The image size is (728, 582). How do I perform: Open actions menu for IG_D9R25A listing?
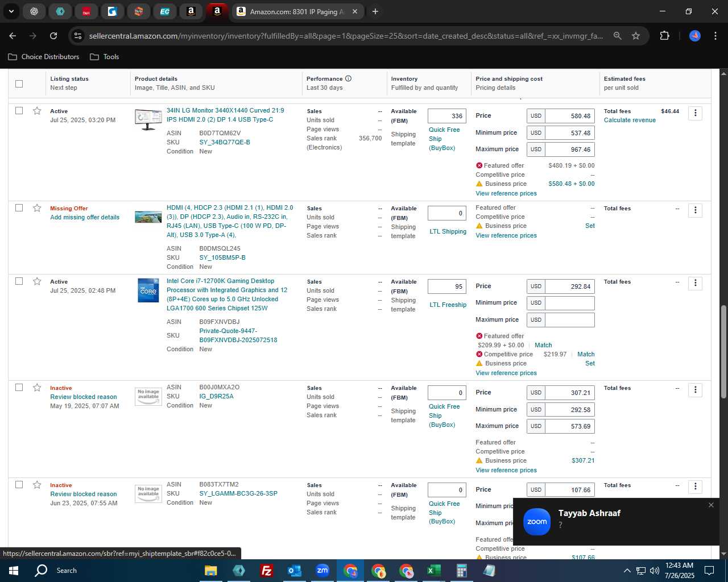(x=695, y=390)
